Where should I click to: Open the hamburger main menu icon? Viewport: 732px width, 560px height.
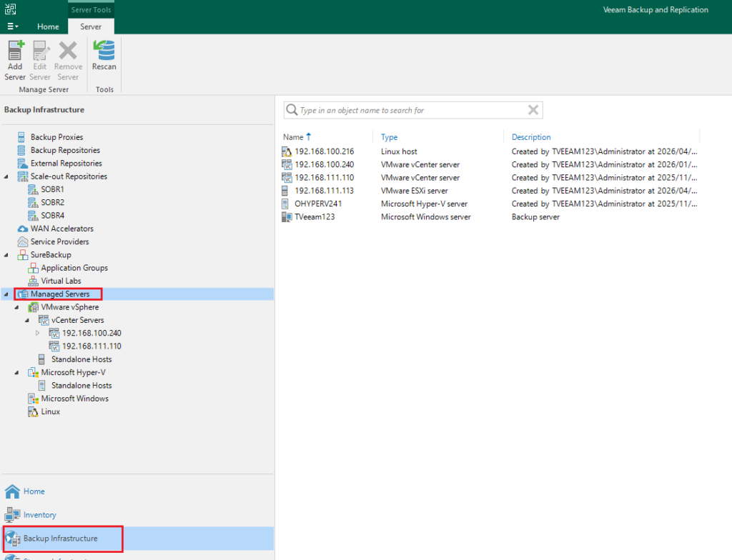13,26
